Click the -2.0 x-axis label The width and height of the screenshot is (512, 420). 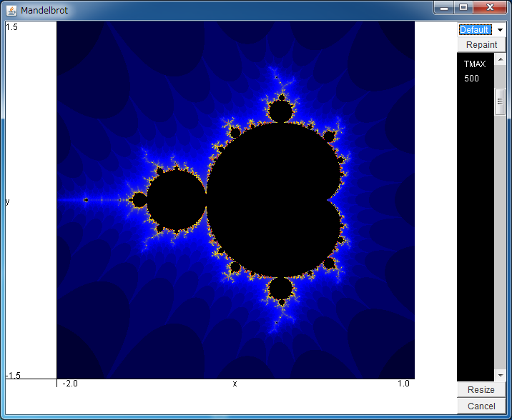(x=70, y=384)
